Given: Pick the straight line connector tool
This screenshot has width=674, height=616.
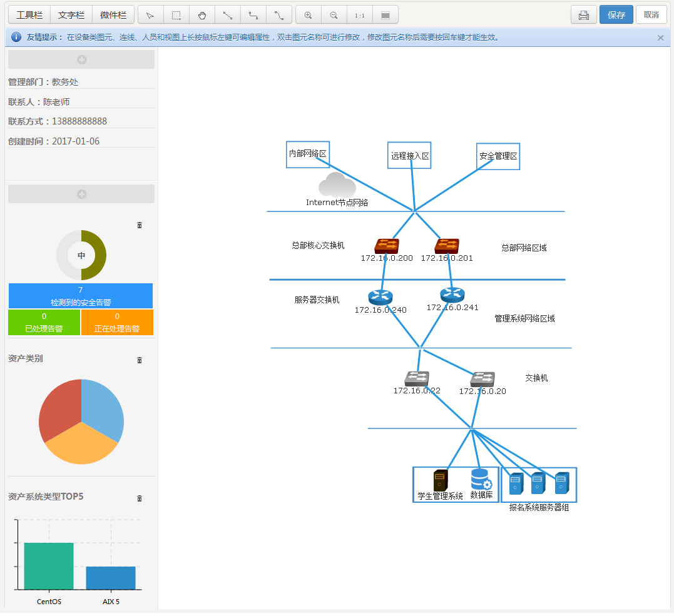Looking at the screenshot, I should coord(228,15).
